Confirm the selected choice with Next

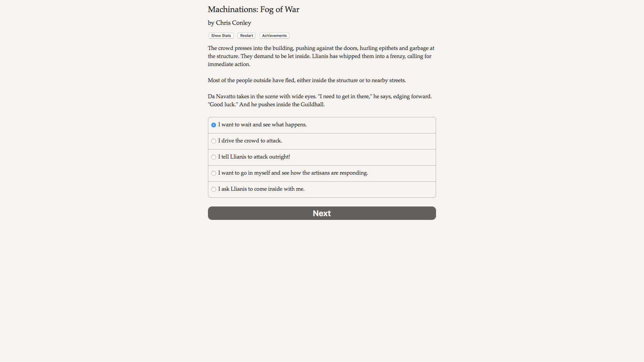322,213
